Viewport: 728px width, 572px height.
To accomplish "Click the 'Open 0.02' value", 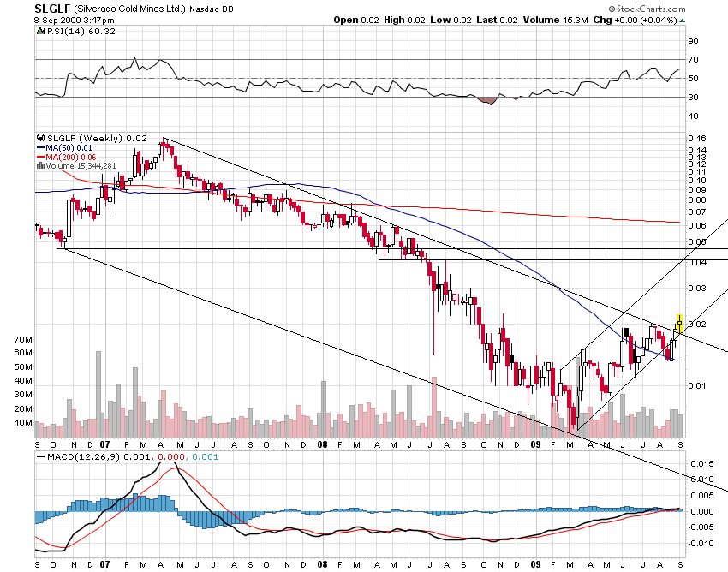I will pyautogui.click(x=356, y=20).
